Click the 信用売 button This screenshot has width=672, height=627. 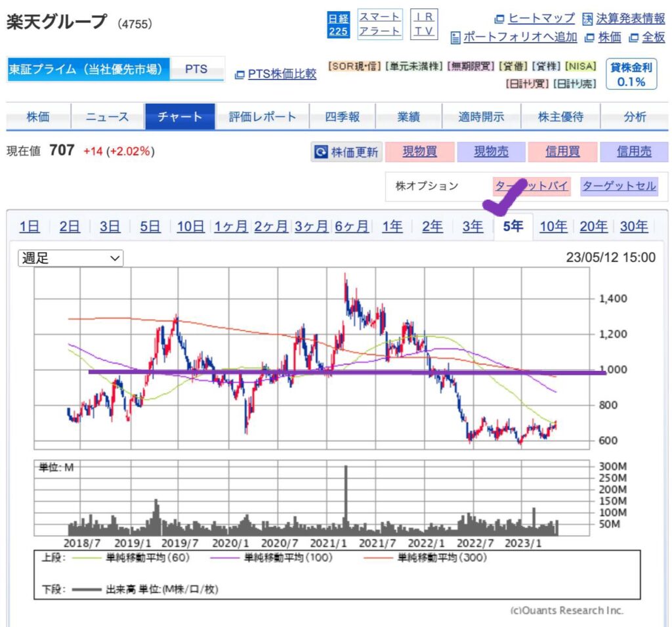634,152
